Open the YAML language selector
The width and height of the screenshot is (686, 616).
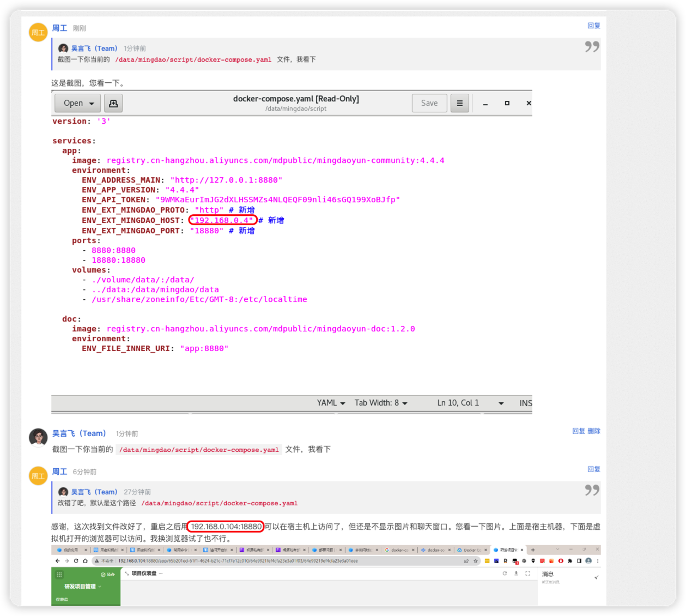click(331, 403)
